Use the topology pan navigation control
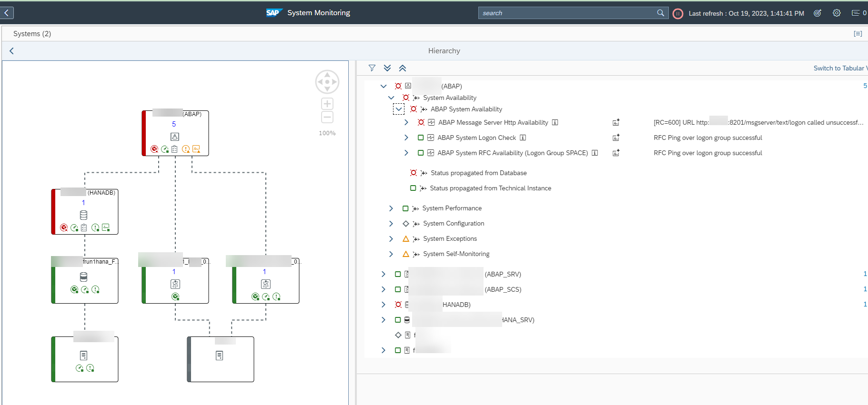This screenshot has height=405, width=868. pyautogui.click(x=327, y=82)
